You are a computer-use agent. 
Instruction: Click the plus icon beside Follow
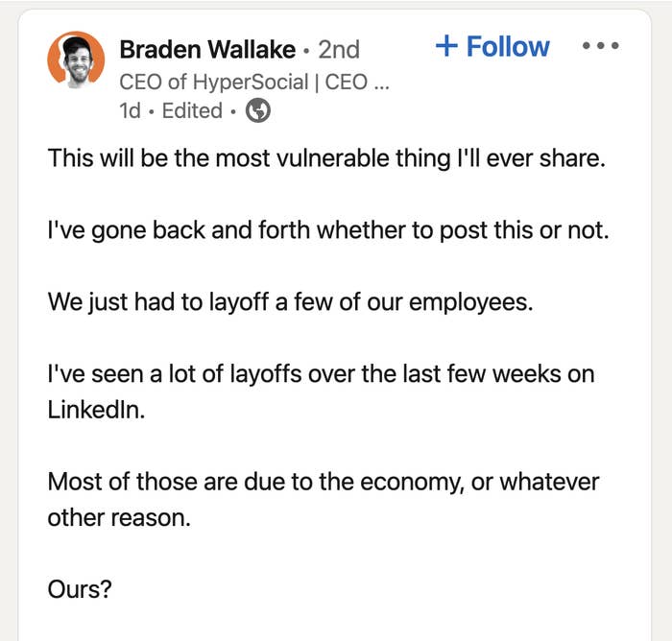click(x=446, y=46)
